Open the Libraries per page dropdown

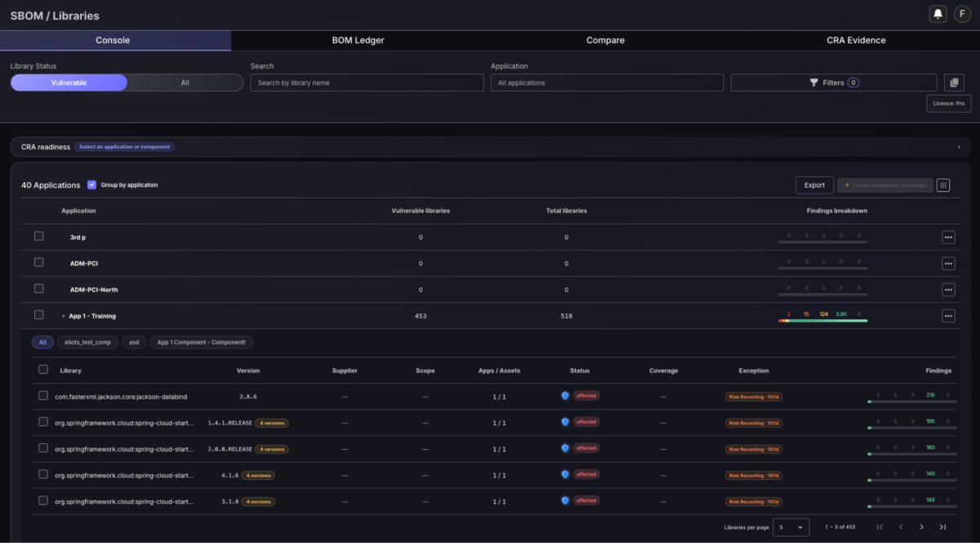tap(791, 527)
